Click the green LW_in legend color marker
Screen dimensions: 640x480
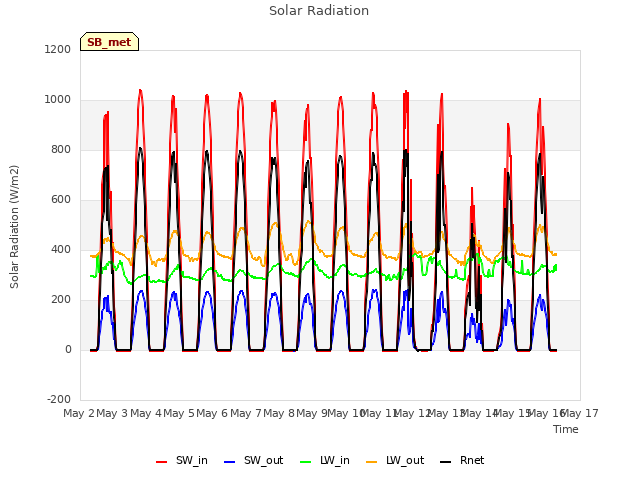coord(306,462)
